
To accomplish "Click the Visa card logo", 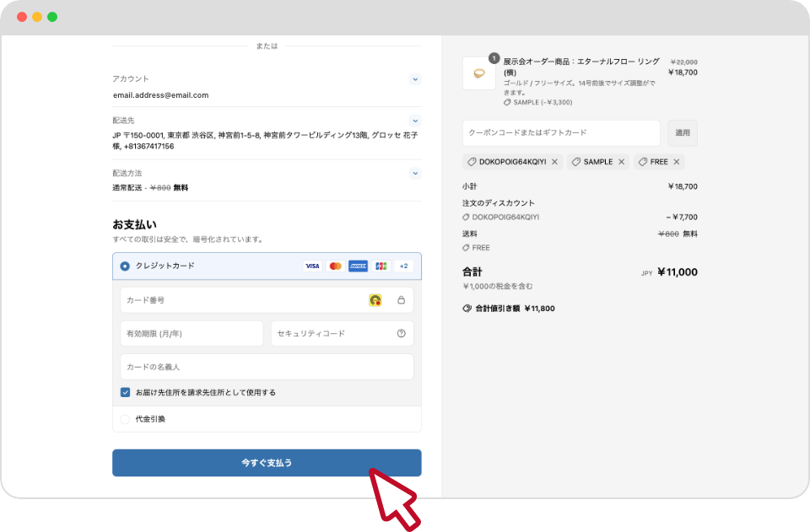I will click(x=312, y=266).
